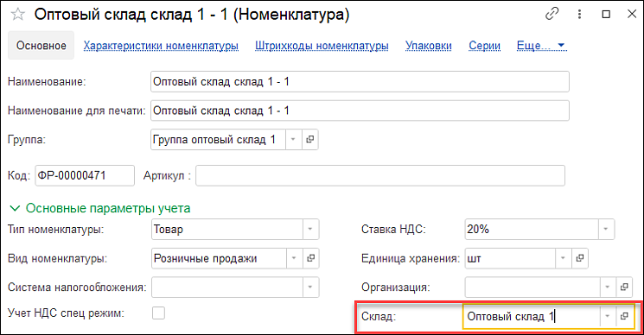The height and width of the screenshot is (335, 644).
Task: Go to the Упаковки link
Action: click(x=429, y=46)
